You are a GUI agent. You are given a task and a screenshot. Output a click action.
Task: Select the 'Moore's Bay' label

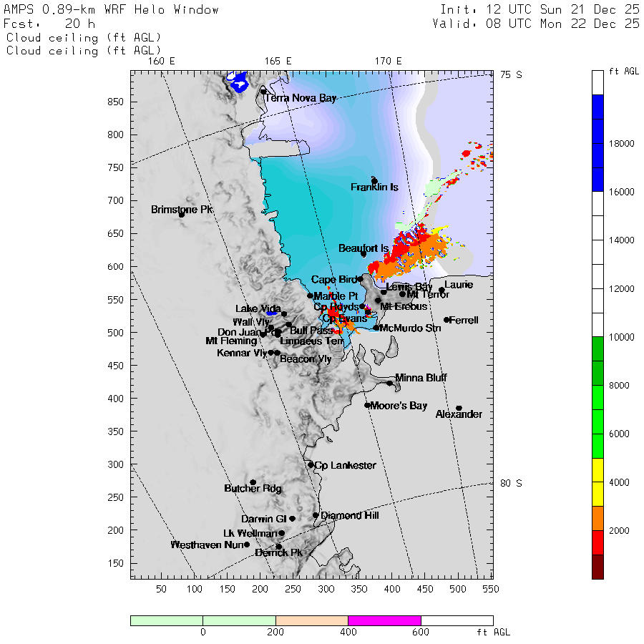pyautogui.click(x=399, y=406)
